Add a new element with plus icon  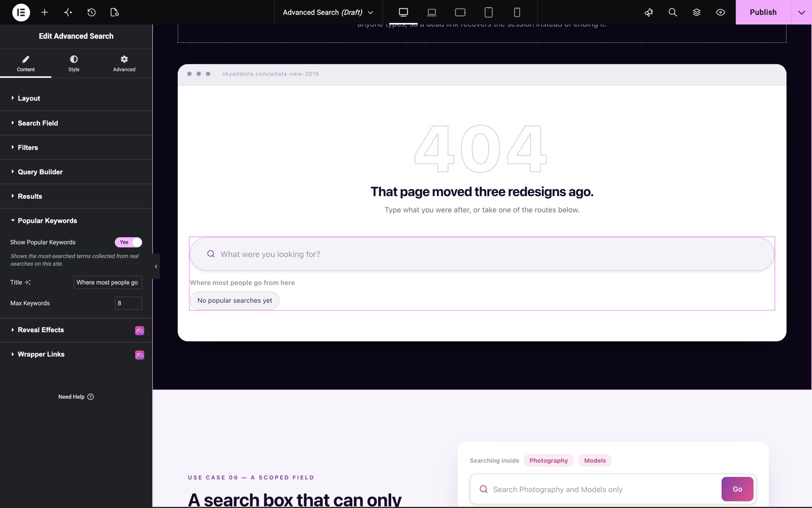click(45, 12)
